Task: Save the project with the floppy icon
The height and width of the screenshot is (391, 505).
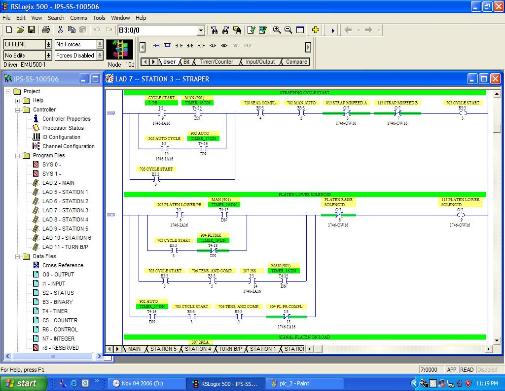Action: click(31, 30)
